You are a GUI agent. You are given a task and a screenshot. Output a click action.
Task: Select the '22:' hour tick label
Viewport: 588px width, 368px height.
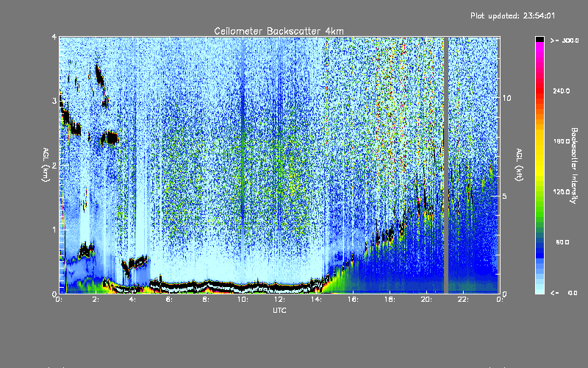click(463, 300)
